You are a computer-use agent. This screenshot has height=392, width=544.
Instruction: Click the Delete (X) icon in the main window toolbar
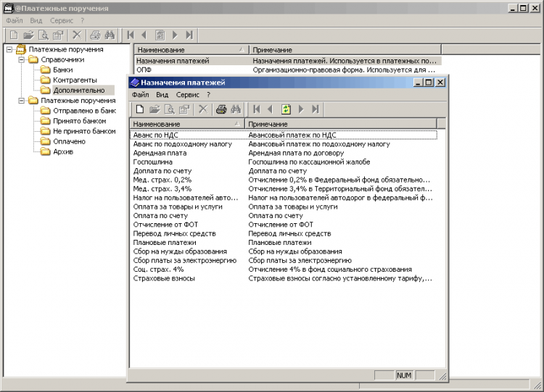pos(76,35)
